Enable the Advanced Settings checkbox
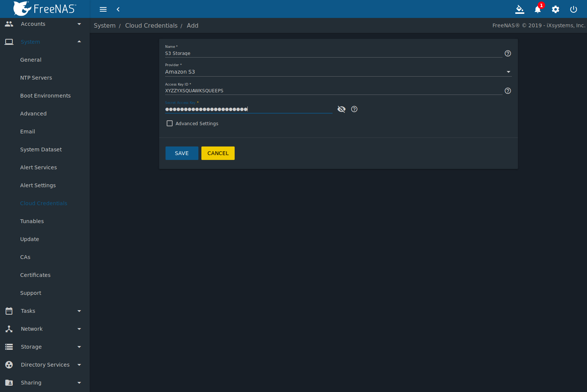 click(170, 123)
